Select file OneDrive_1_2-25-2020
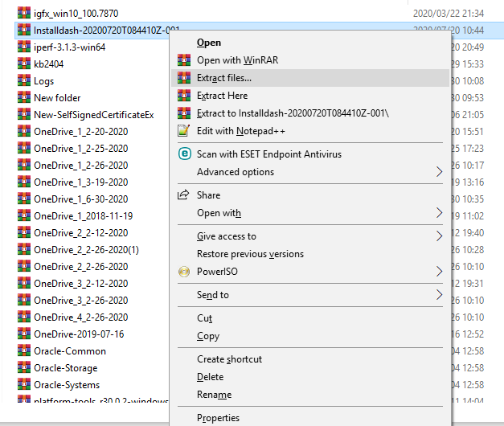504x426 pixels. coord(80,148)
